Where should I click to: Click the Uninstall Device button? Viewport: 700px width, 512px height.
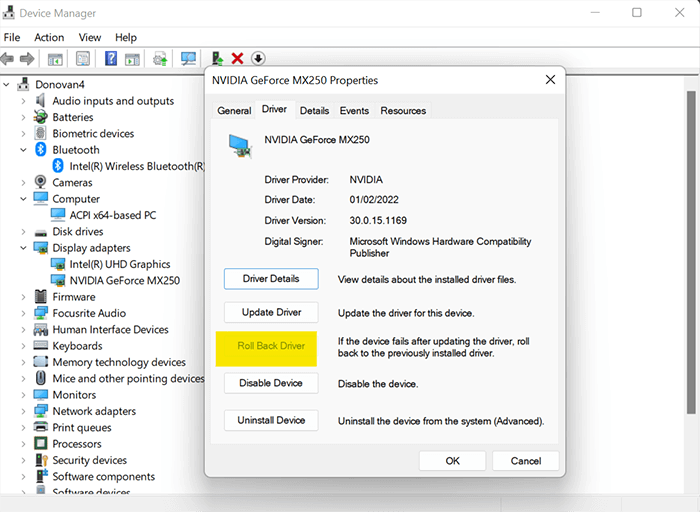(x=271, y=420)
